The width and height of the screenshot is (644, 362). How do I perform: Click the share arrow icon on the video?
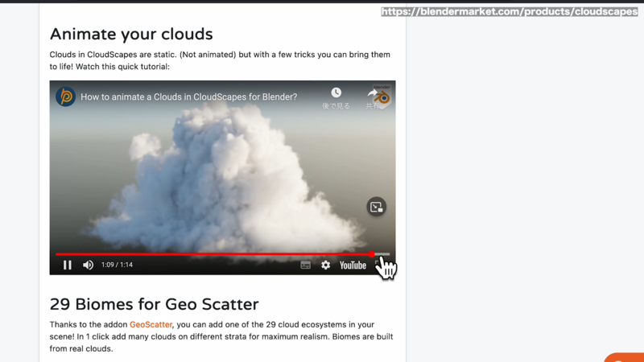373,93
